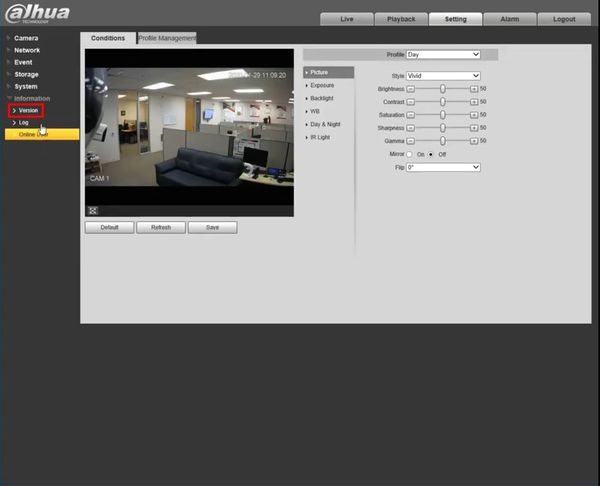Open the Day & Night settings section
600x486 pixels.
point(325,124)
